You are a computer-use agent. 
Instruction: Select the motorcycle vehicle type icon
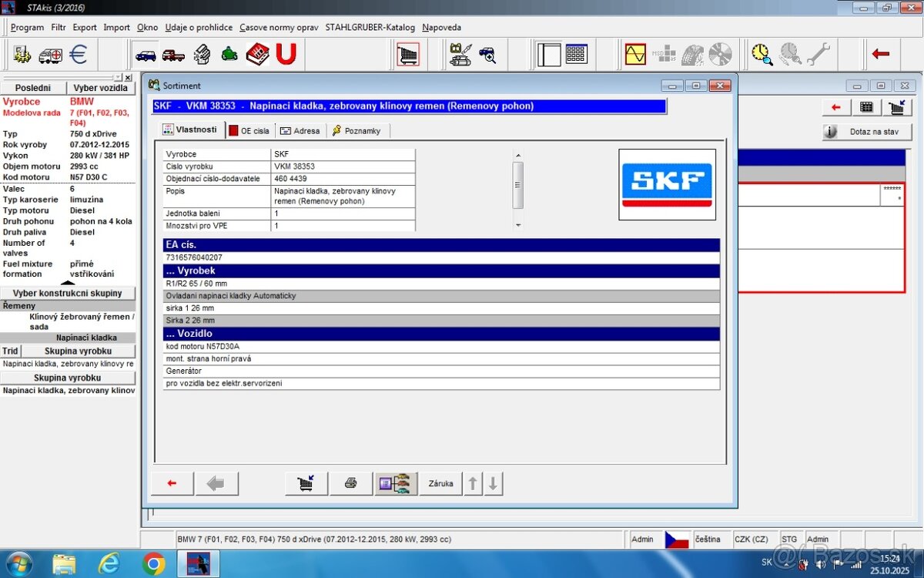pyautogui.click(x=229, y=55)
